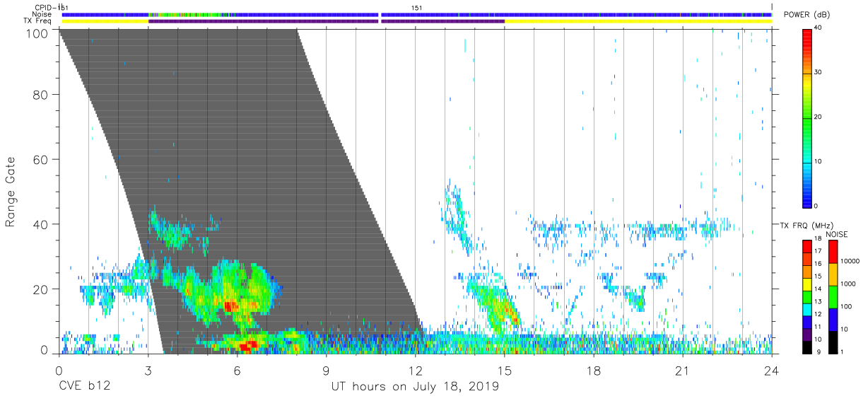Screen dimensions: 868x401
Task: Click the green segment of NOISE legend
Action: [x=833, y=297]
